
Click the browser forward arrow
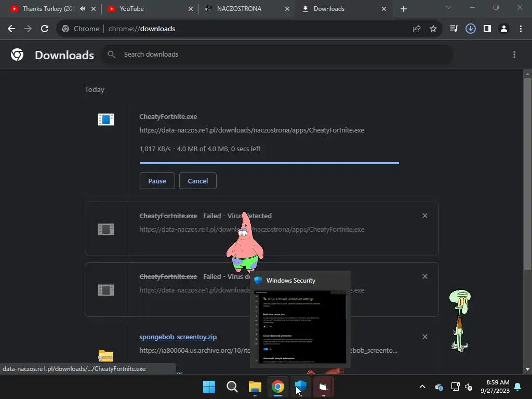pyautogui.click(x=28, y=29)
